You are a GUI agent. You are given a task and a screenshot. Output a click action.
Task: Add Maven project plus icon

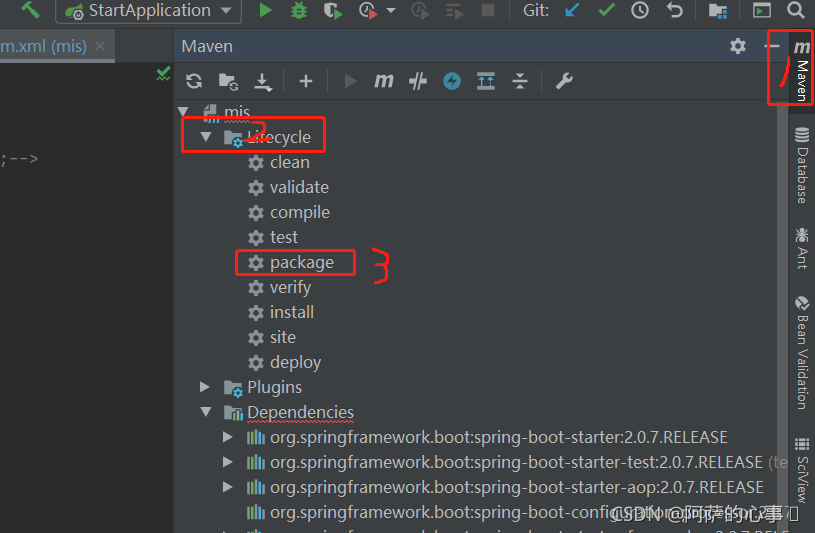[x=306, y=81]
